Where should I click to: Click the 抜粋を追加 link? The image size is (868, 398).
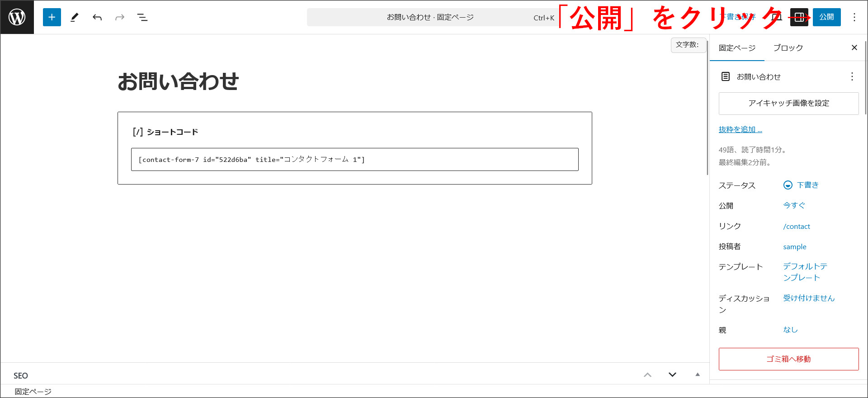pos(740,129)
